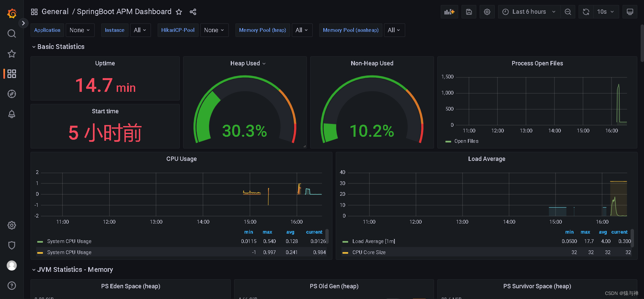Open Memory Pool (heap) All dropdown
Image resolution: width=644 pixels, height=299 pixels.
[x=302, y=30]
